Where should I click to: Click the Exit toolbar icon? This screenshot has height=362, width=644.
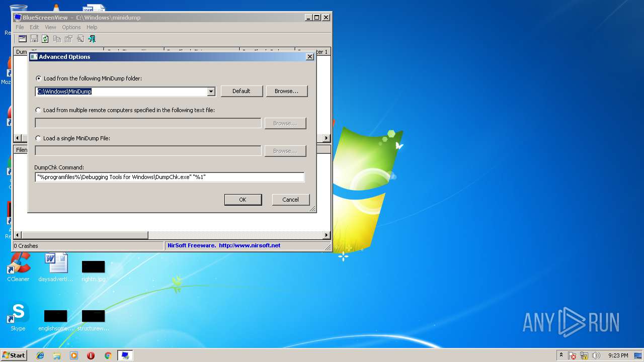[x=92, y=39]
